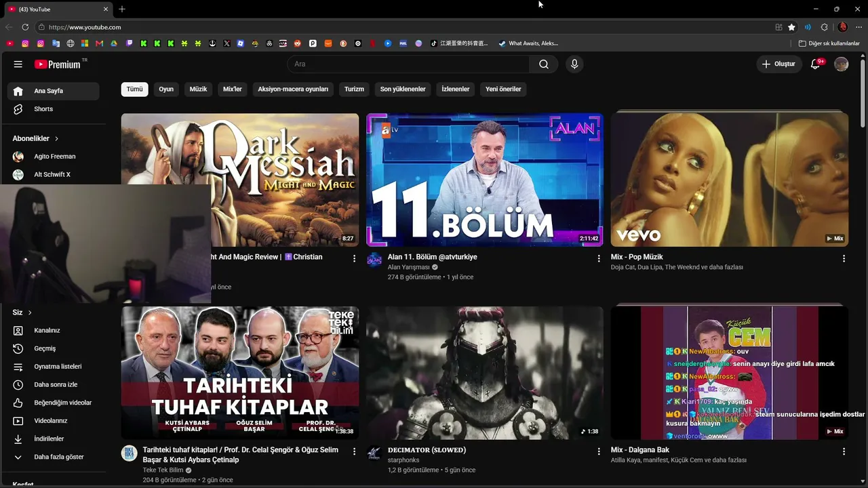Open the Google Drive bookmark
The width and height of the screenshot is (868, 488).
click(x=114, y=43)
